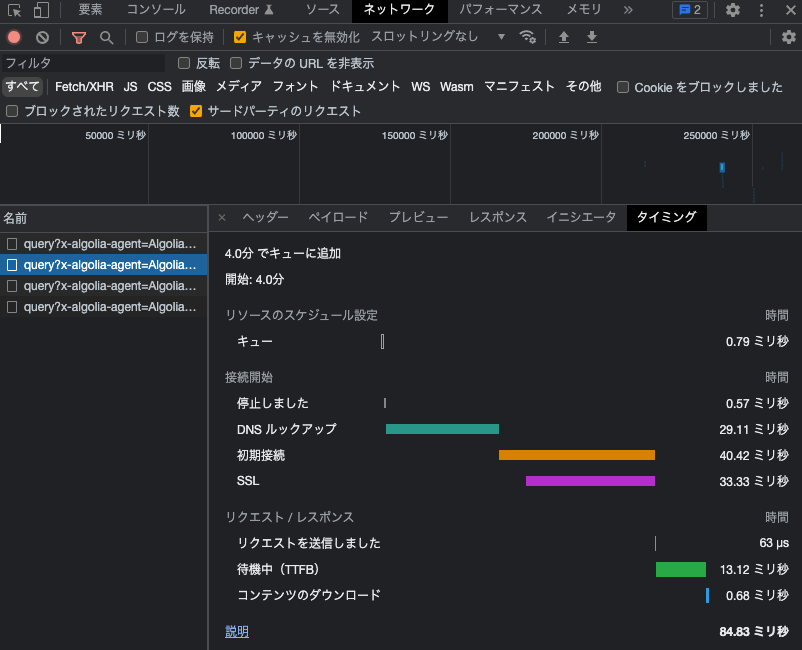Select the Fetch/XHR filter type
802x650 pixels.
(x=84, y=87)
